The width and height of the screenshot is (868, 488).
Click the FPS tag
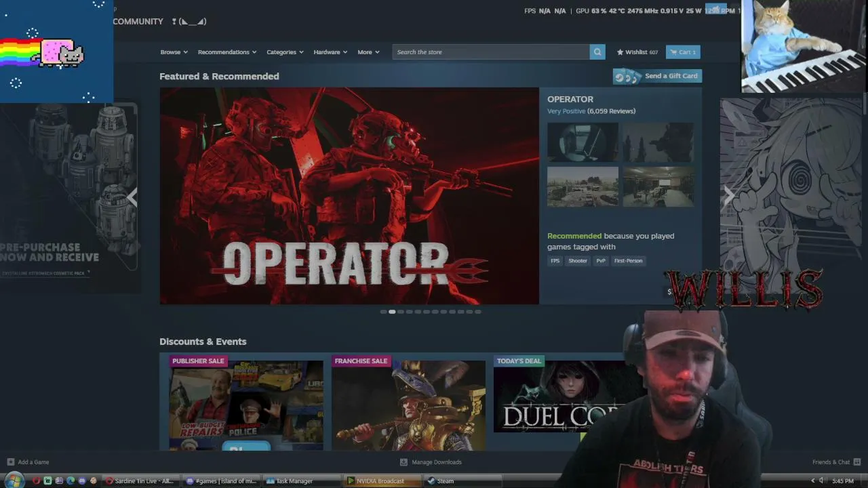click(x=555, y=261)
